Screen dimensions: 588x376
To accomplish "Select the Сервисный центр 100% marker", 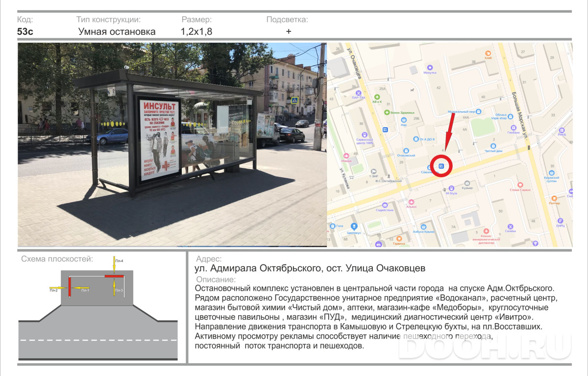I will pos(365,134).
